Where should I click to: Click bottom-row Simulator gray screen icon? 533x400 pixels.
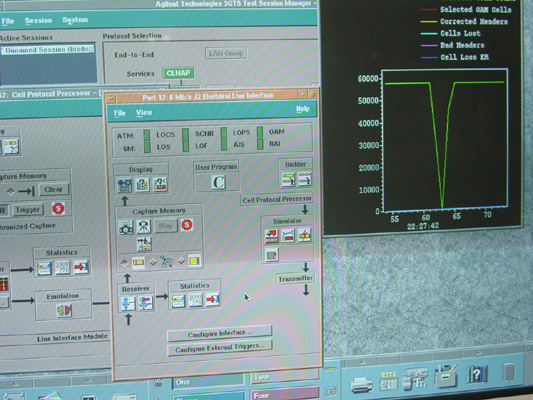point(272,254)
